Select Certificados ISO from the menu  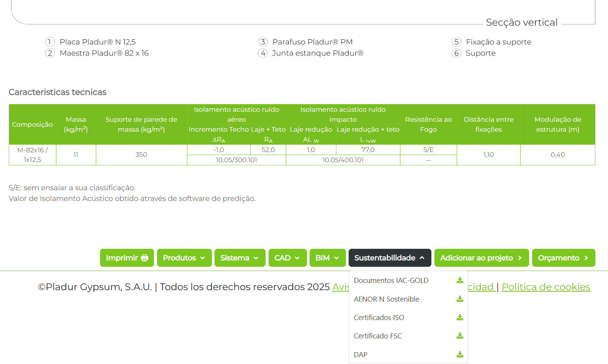point(408,317)
